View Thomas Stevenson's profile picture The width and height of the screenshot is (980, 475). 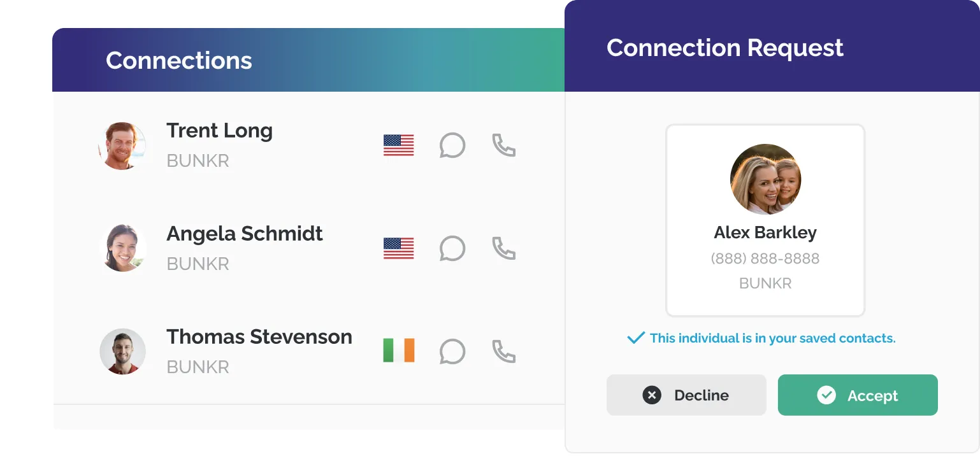(123, 351)
